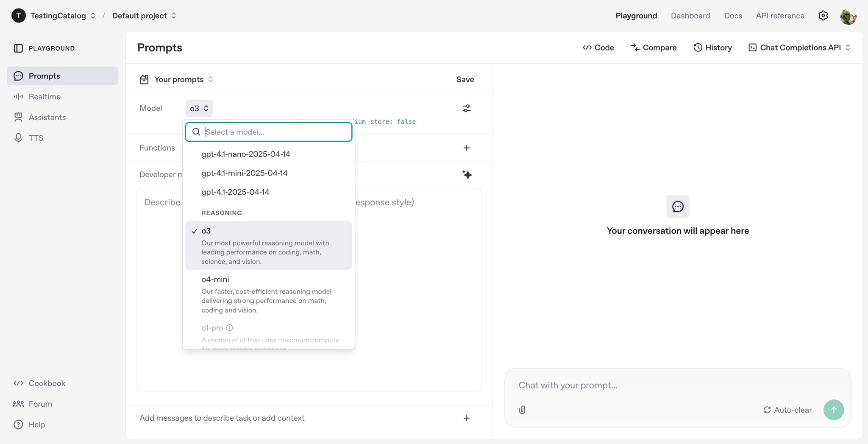
Task: Click the TestingCatalog organization avatar
Action: (x=18, y=16)
